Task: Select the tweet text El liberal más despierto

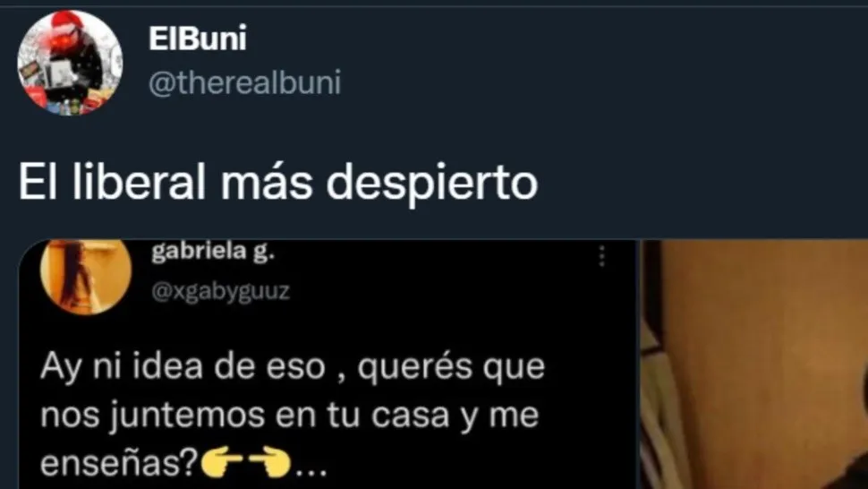Action: pos(278,182)
